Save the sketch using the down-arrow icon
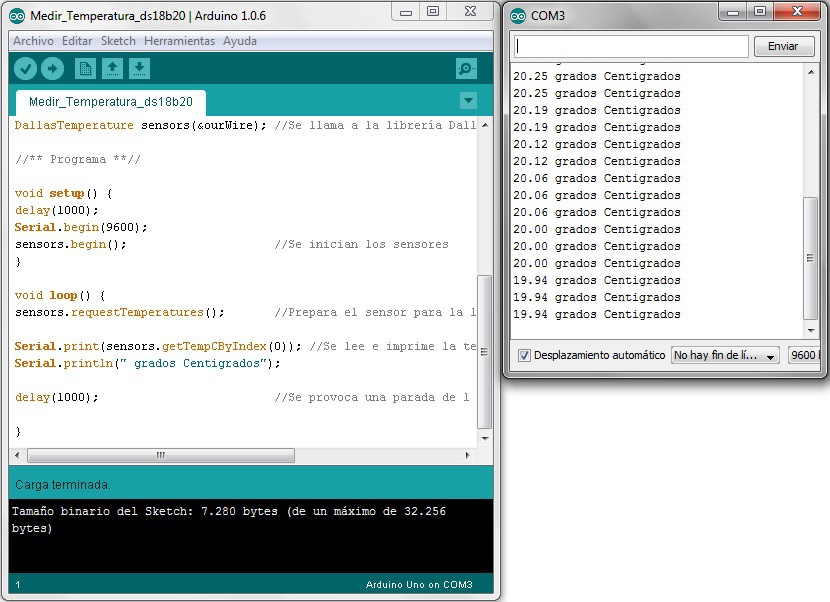The width and height of the screenshot is (830, 602). tap(139, 69)
